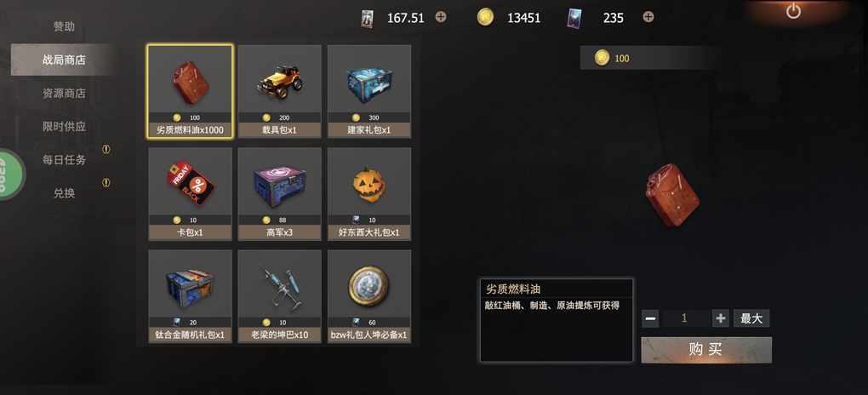
Task: Decrease purchase quantity with minus button
Action: (650, 318)
